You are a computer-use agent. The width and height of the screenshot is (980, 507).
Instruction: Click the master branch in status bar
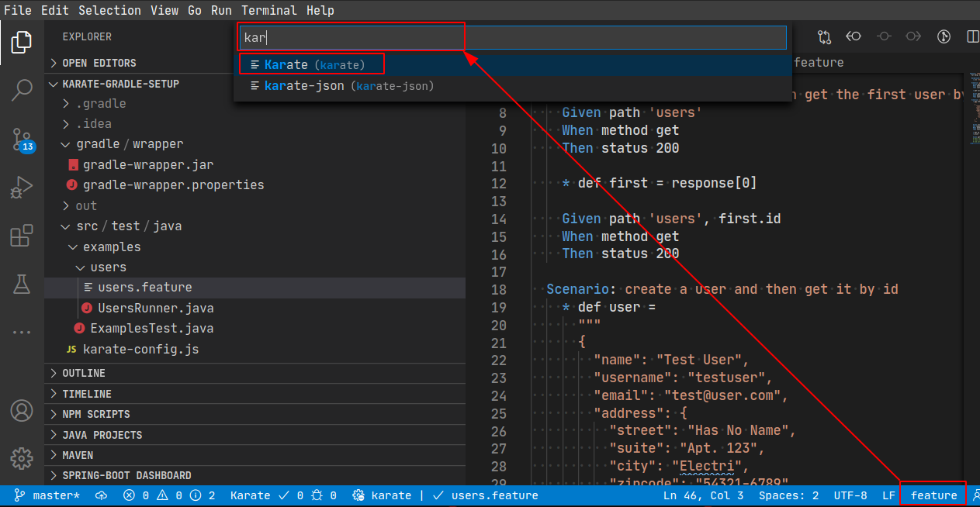(48, 495)
